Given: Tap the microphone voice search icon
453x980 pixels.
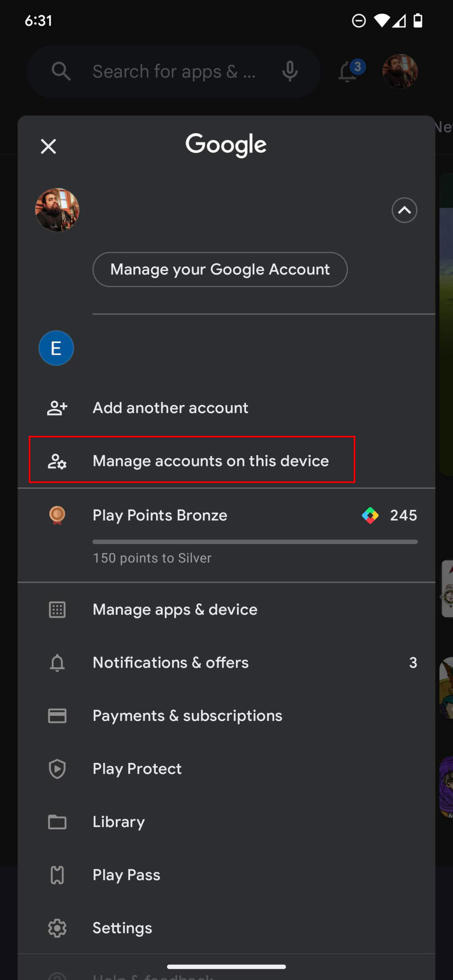Looking at the screenshot, I should pos(290,71).
